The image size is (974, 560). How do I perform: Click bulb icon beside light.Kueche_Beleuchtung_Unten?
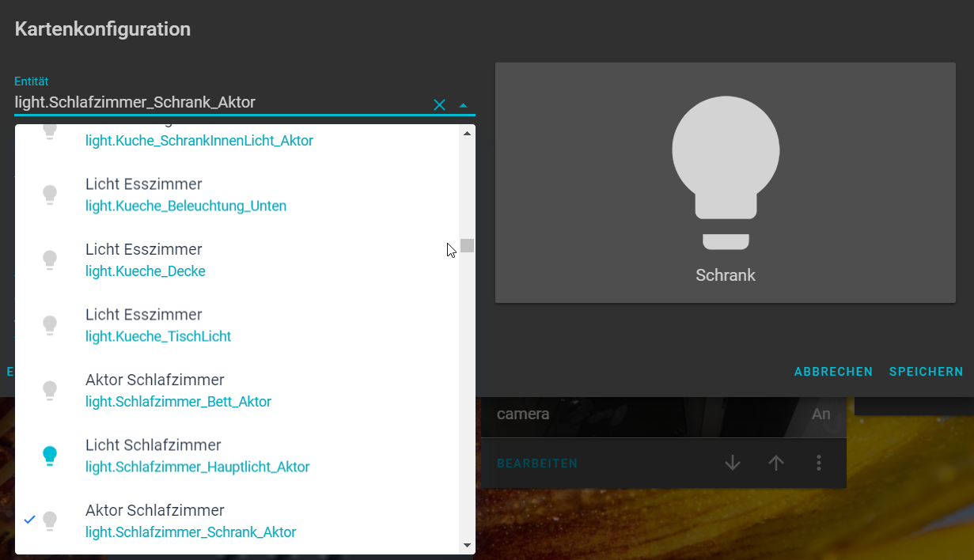coord(50,195)
